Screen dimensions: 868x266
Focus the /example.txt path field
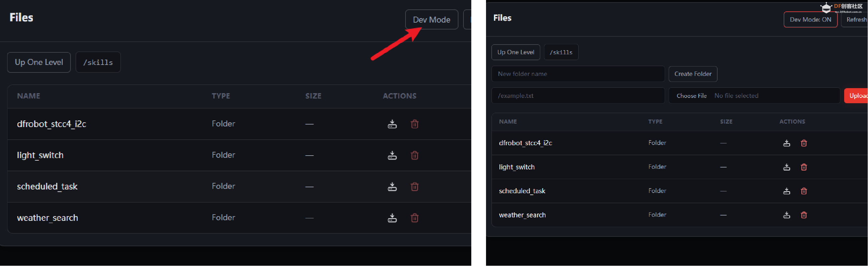tap(578, 96)
